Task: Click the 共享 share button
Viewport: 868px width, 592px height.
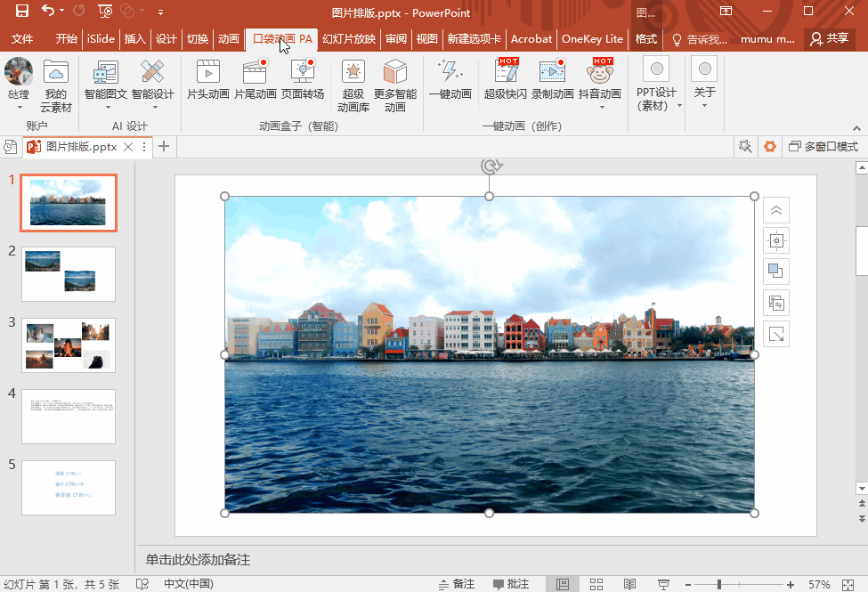Action: pyautogui.click(x=829, y=38)
